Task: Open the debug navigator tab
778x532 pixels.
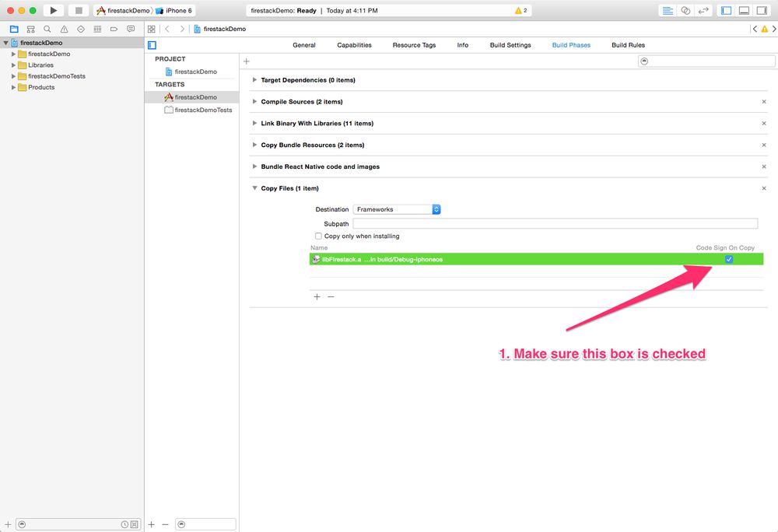Action: (x=97, y=30)
